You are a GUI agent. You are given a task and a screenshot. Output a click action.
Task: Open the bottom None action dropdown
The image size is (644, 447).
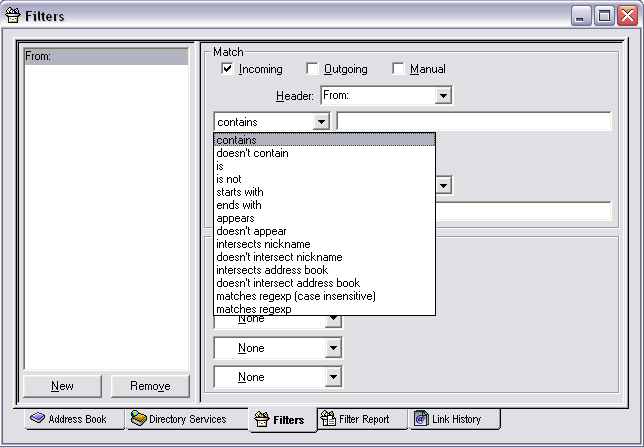[333, 377]
